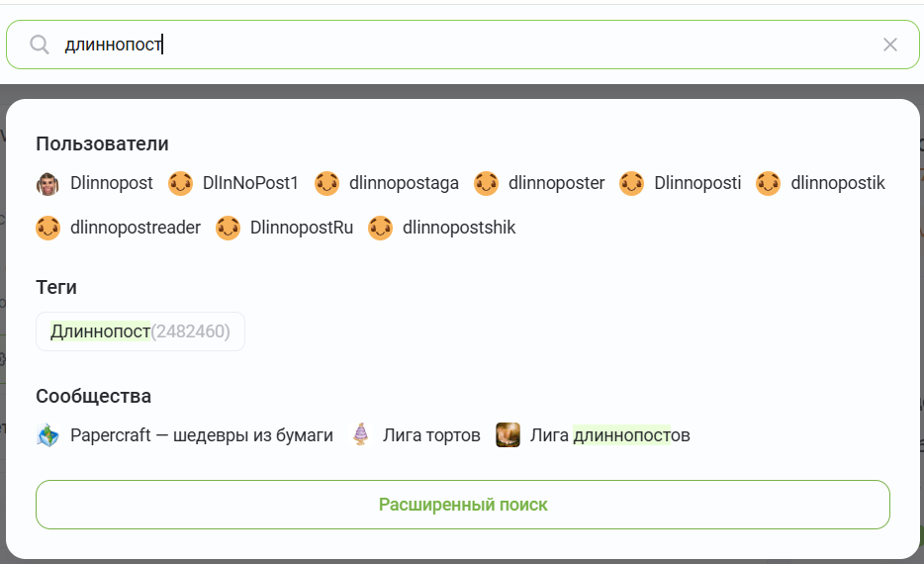Open Лига длиннопостов community thumbnail
This screenshot has height=564, width=924.
click(x=508, y=435)
